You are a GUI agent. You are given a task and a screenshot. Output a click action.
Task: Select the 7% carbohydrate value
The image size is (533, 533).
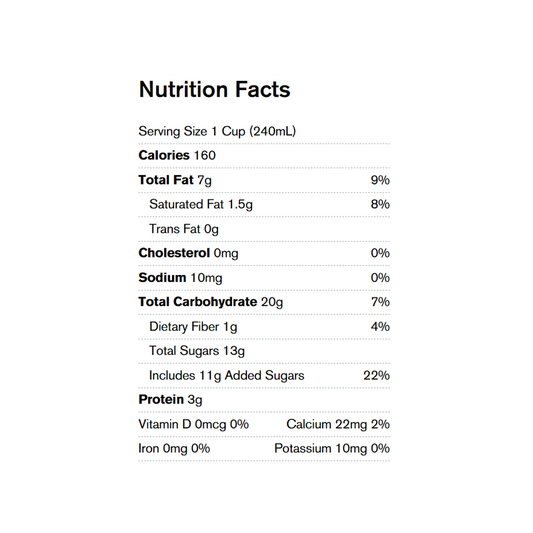coord(380,302)
